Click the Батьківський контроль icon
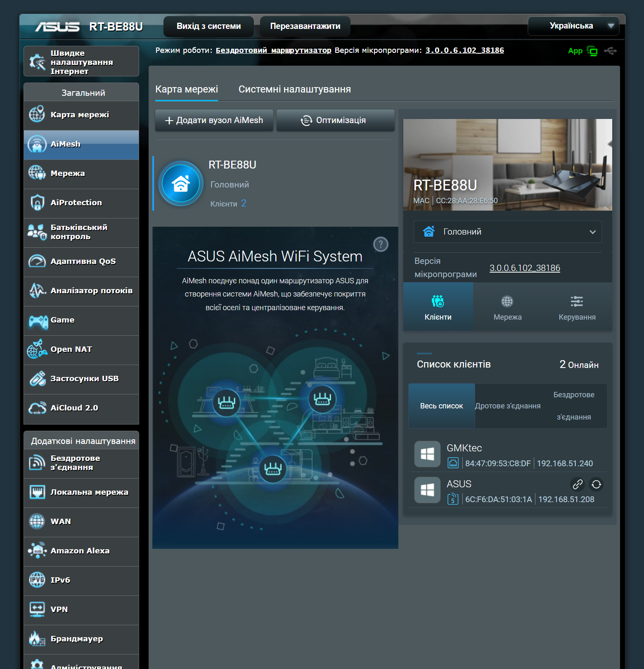 click(37, 232)
